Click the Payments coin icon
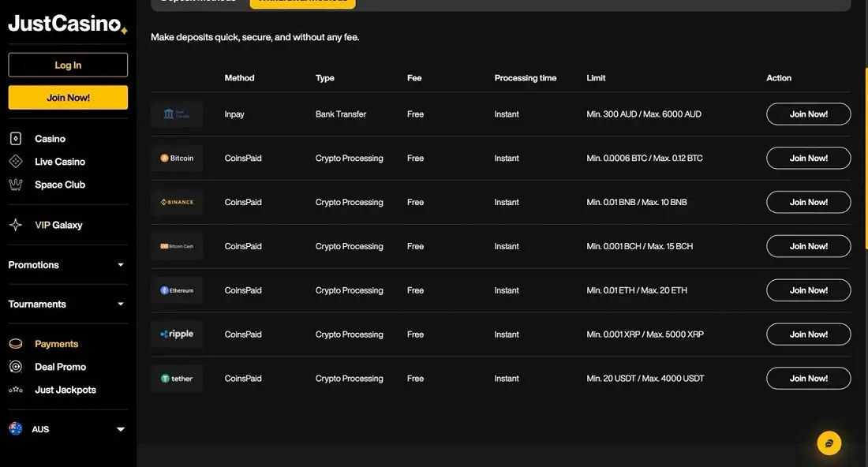The height and width of the screenshot is (467, 868). point(16,344)
